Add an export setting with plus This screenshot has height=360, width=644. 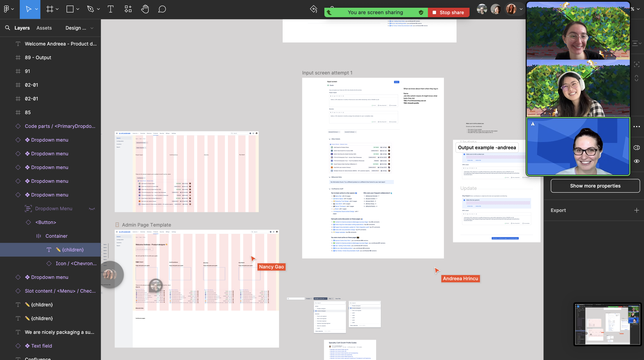(636, 210)
